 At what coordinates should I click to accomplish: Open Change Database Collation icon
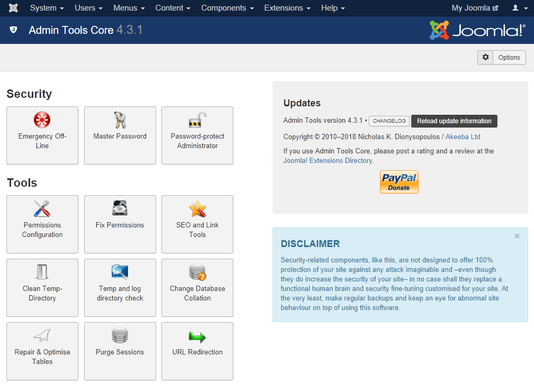(197, 272)
